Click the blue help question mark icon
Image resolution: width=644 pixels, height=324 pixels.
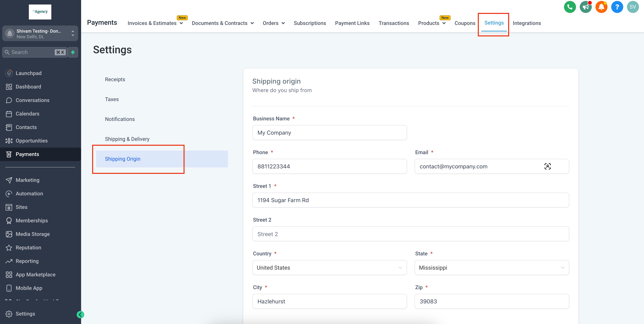click(x=617, y=7)
